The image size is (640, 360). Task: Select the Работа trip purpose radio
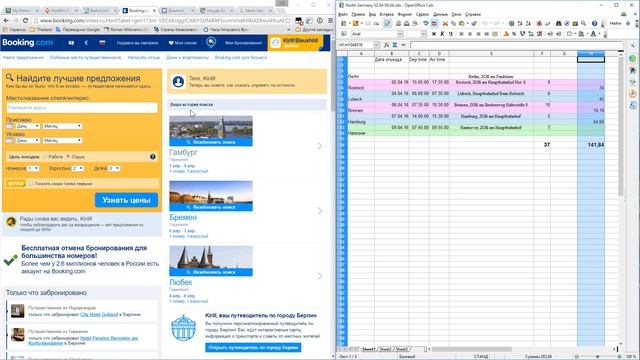tap(45, 157)
